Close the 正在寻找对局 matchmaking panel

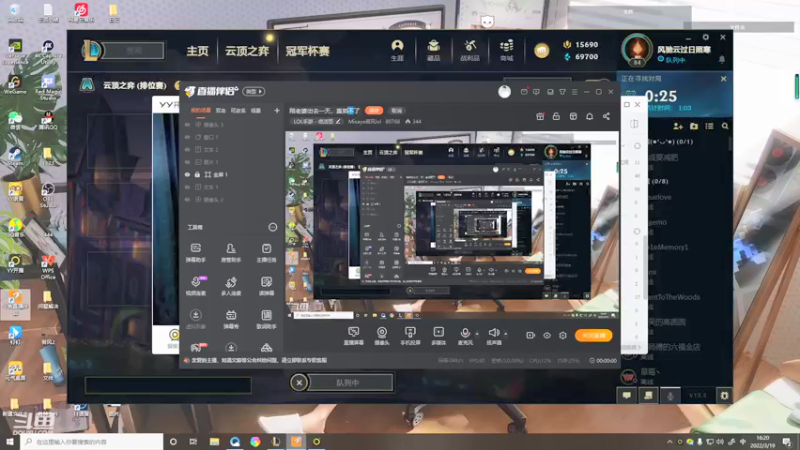tap(723, 79)
